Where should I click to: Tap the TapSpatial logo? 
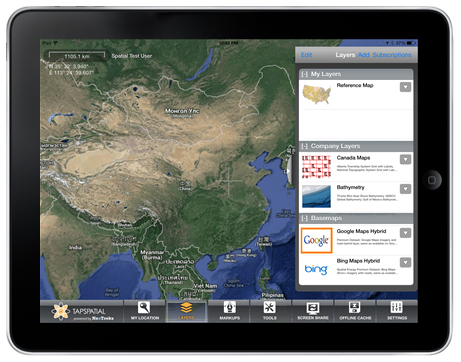[x=82, y=311]
